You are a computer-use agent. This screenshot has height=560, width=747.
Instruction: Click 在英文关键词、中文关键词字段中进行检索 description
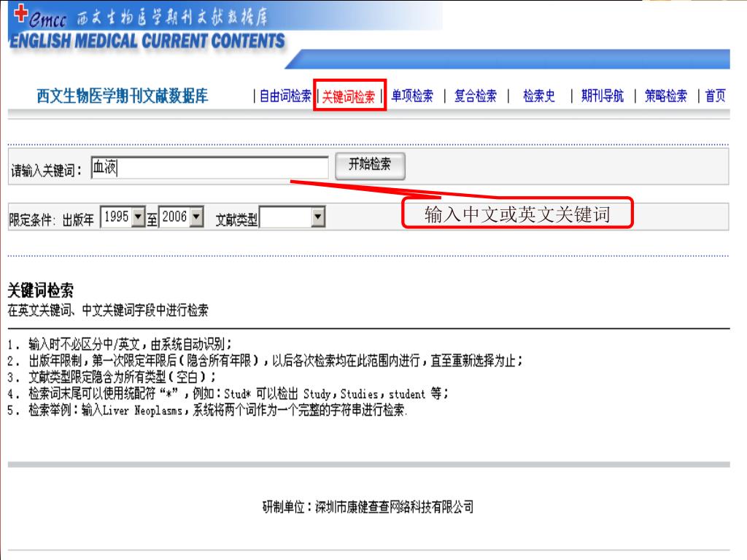(x=108, y=311)
